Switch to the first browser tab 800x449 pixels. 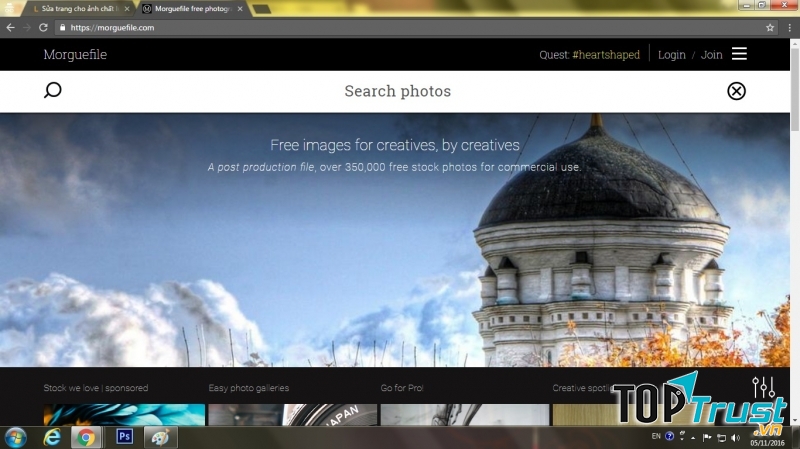(x=80, y=9)
